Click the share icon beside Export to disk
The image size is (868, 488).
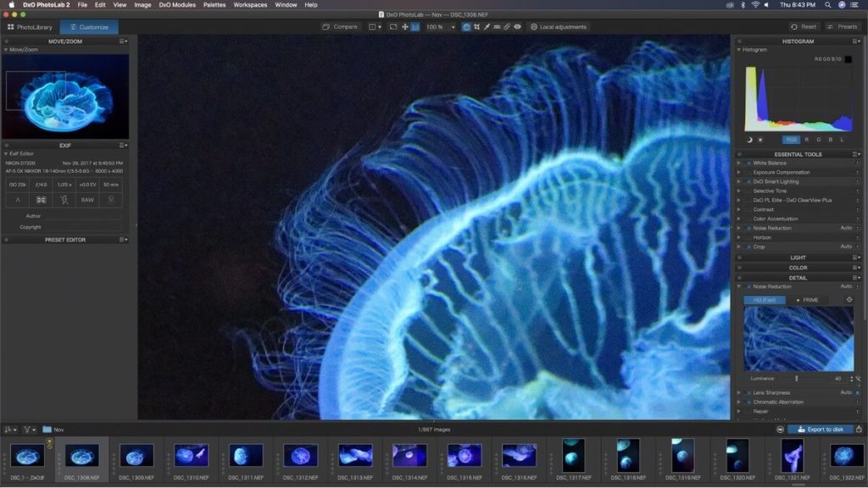click(859, 430)
